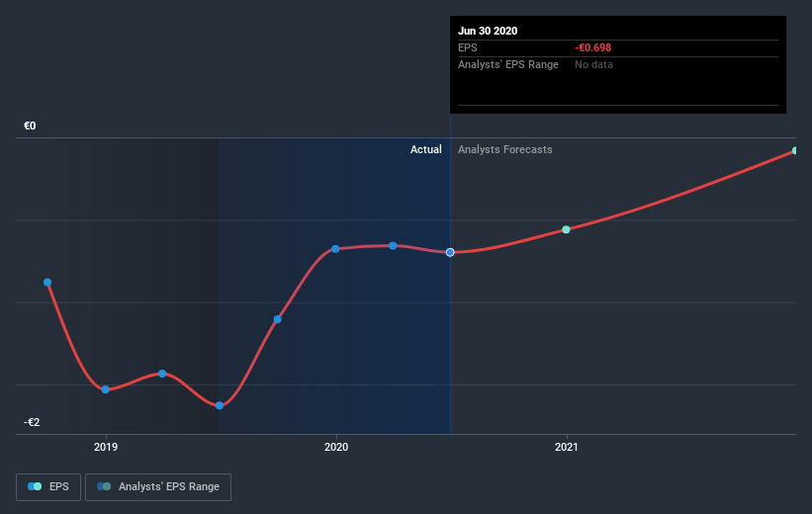Select the EPS point in spring 2020

[393, 246]
